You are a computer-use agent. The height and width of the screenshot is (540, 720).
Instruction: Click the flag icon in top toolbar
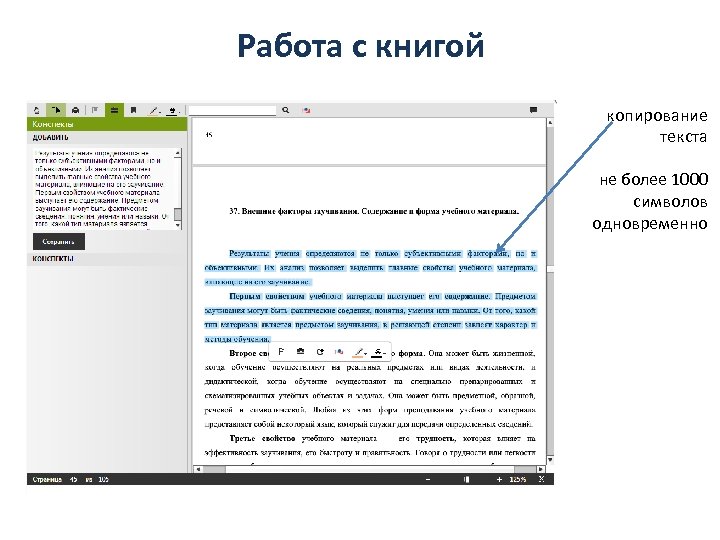95,110
